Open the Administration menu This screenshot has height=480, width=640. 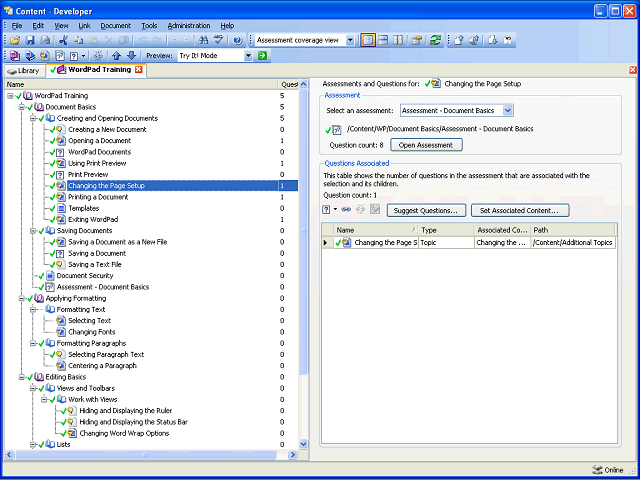coord(189,26)
